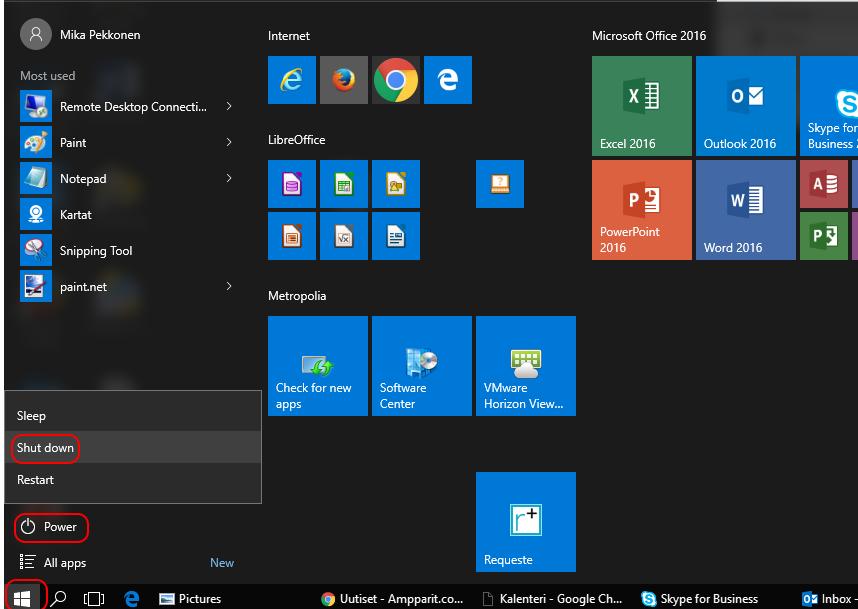Switch to Pictures window on taskbar

190,599
